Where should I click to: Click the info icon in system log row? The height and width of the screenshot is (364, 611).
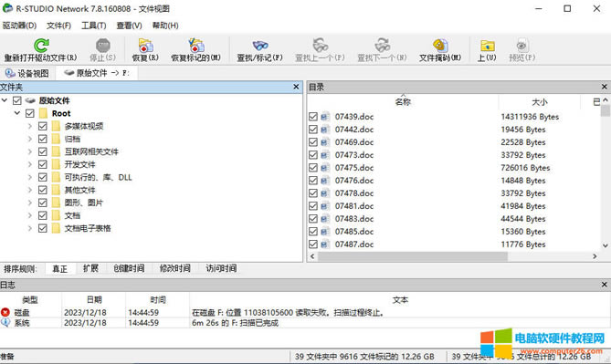[5, 322]
